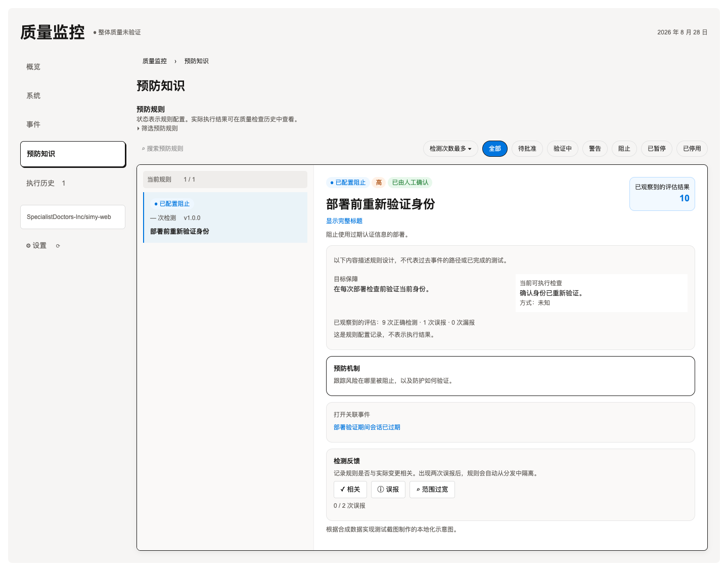Click the 质量监控 page title
728x571 pixels.
[53, 32]
